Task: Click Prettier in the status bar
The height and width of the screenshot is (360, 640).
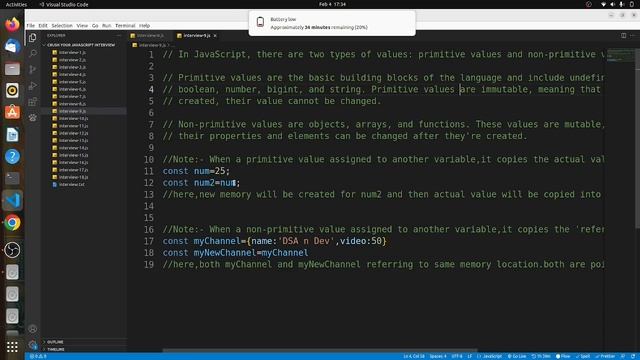Action: (605, 356)
